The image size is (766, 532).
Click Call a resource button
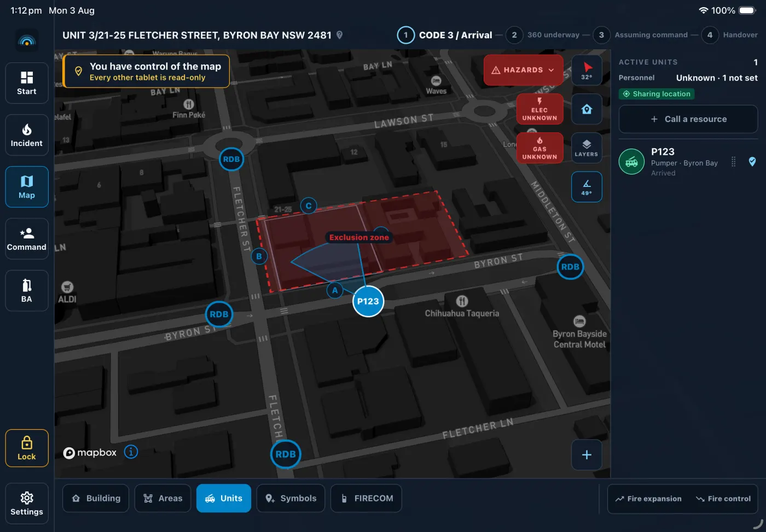click(x=688, y=119)
